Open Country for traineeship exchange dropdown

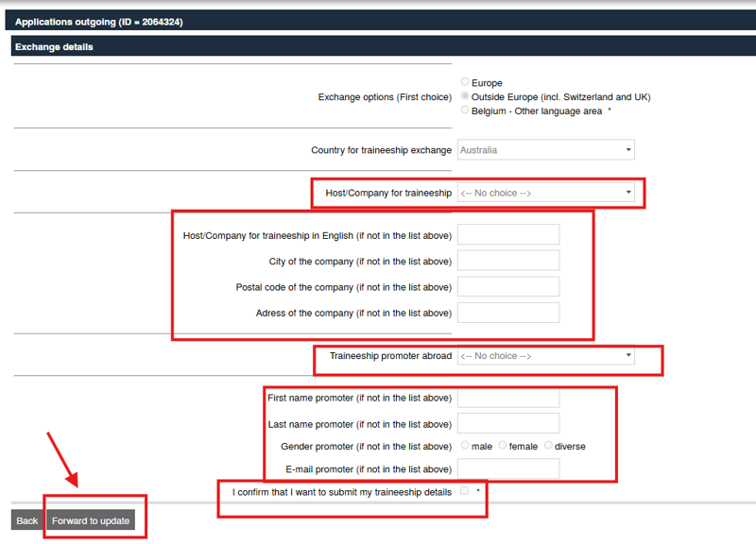[545, 150]
